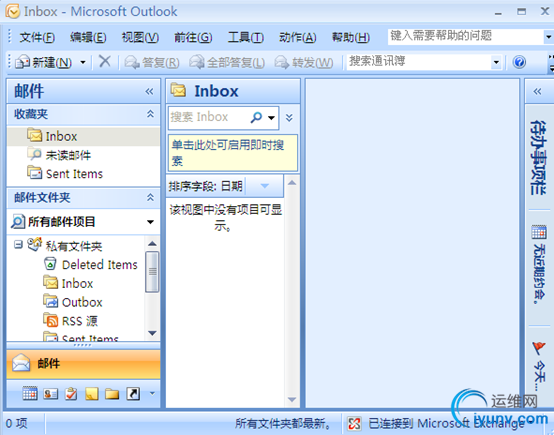Click the 已连接到 Microsoft Exchange status text
The height and width of the screenshot is (435, 554).
coord(446,423)
